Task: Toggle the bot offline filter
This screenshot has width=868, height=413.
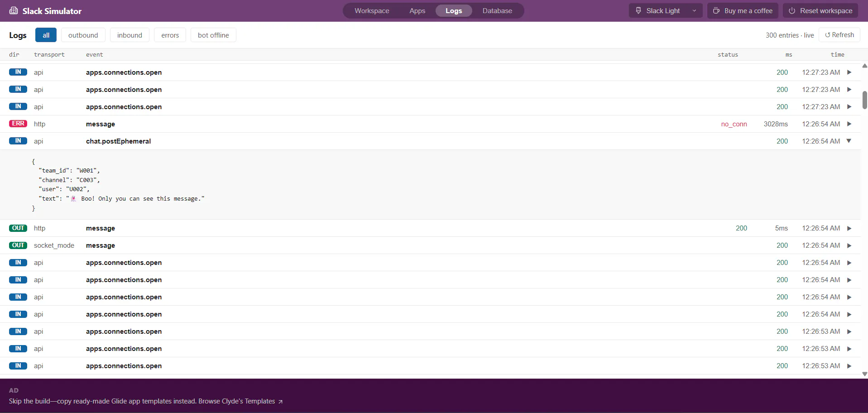Action: point(213,35)
